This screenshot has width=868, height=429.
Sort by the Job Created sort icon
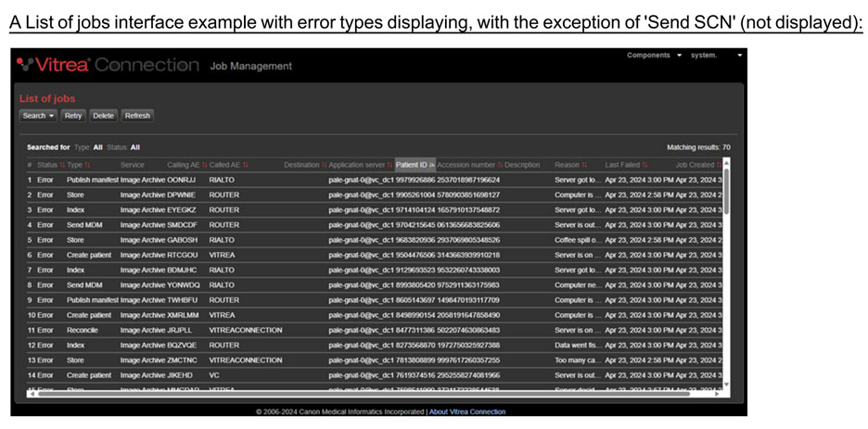[x=719, y=165]
